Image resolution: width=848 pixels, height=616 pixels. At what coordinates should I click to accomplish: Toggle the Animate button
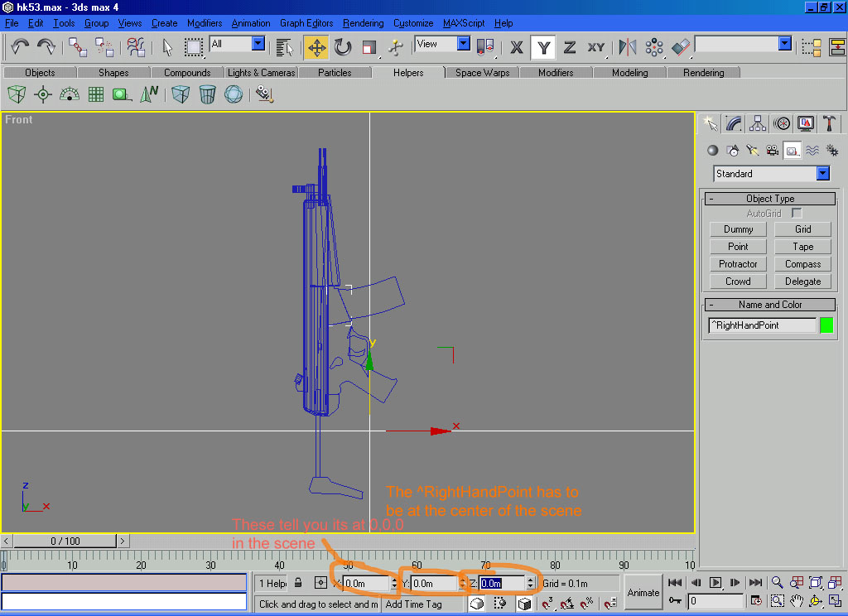643,592
